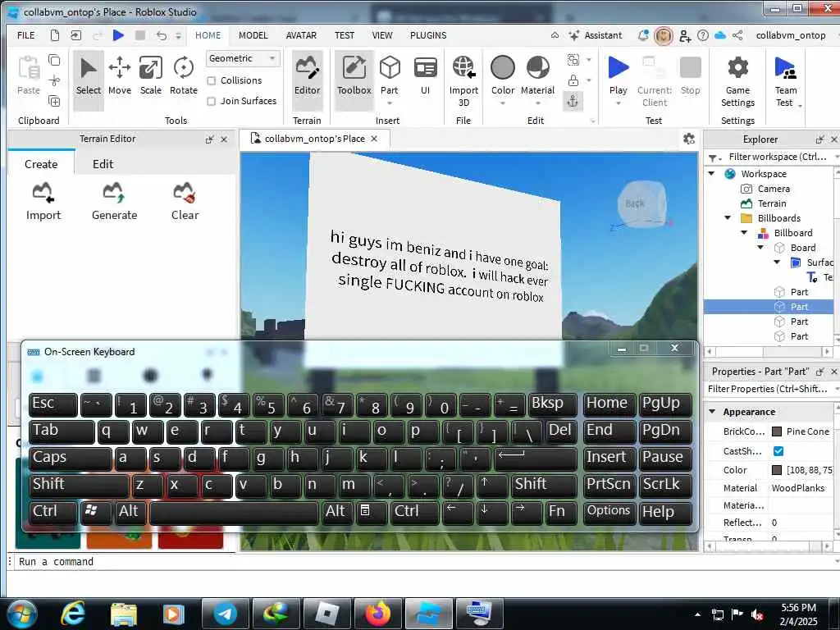Toggle ScrLk key on On-Screen Keyboard

coord(664,485)
